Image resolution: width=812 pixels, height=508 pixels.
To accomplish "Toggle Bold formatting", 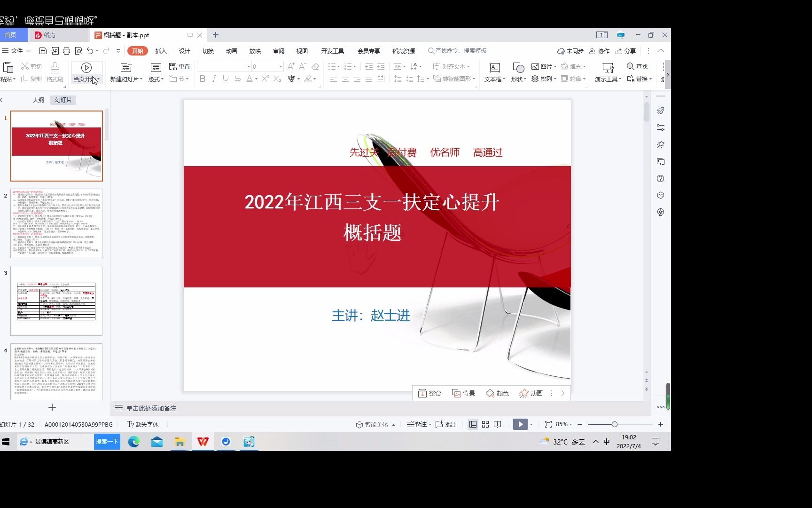I will [203, 79].
